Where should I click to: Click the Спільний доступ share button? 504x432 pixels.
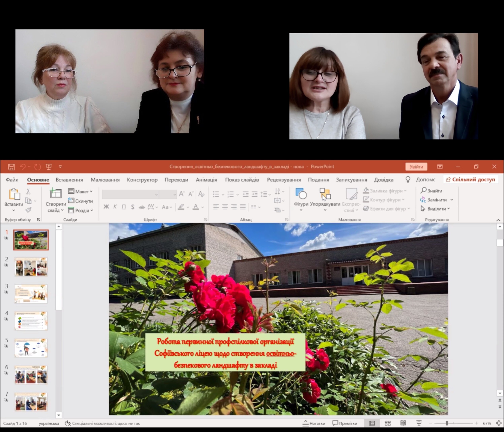(x=471, y=180)
